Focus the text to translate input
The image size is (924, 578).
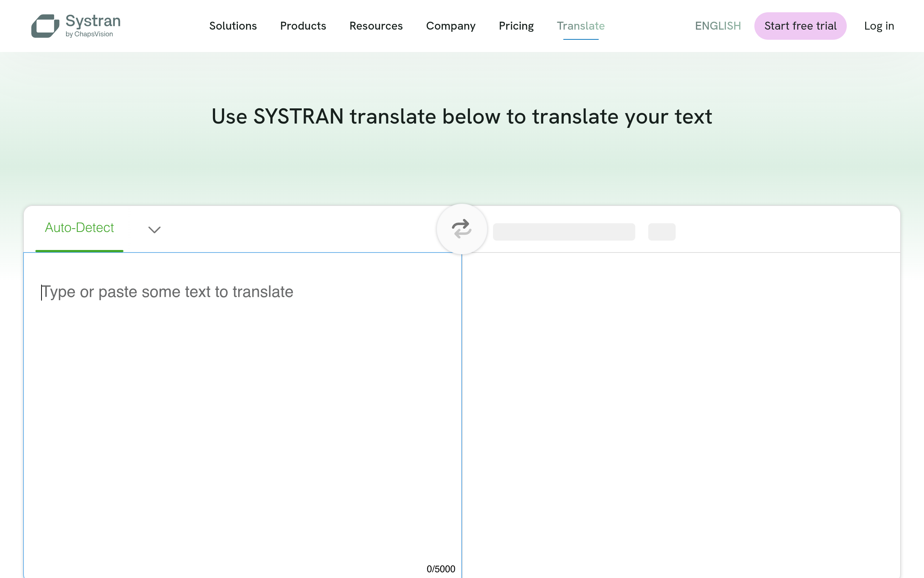point(243,415)
